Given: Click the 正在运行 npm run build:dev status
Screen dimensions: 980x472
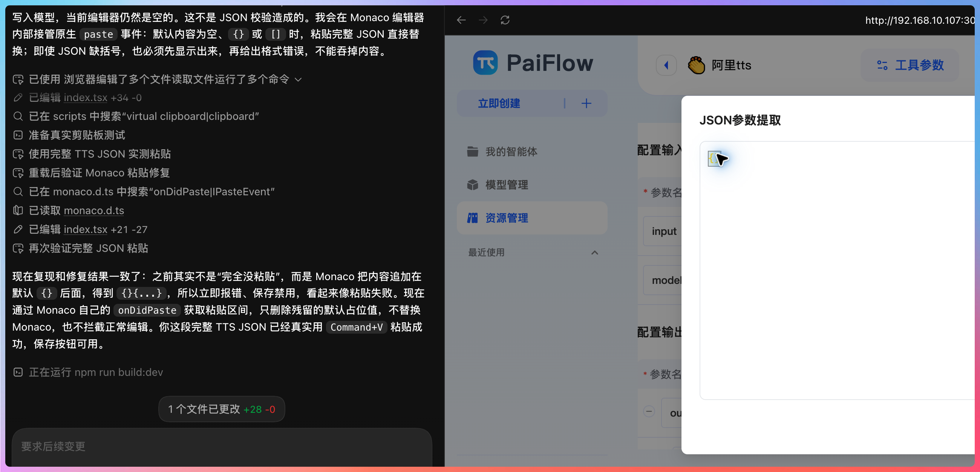Looking at the screenshot, I should (x=96, y=372).
